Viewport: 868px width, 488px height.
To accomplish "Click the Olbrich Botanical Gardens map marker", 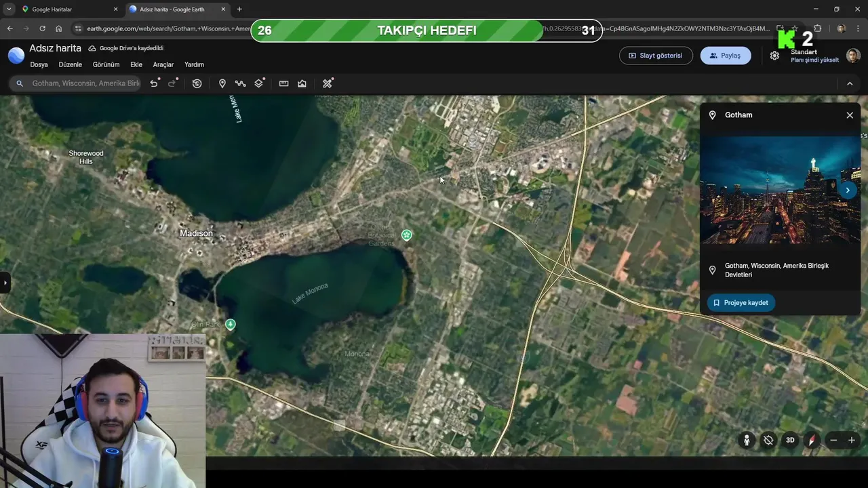I will pos(406,235).
